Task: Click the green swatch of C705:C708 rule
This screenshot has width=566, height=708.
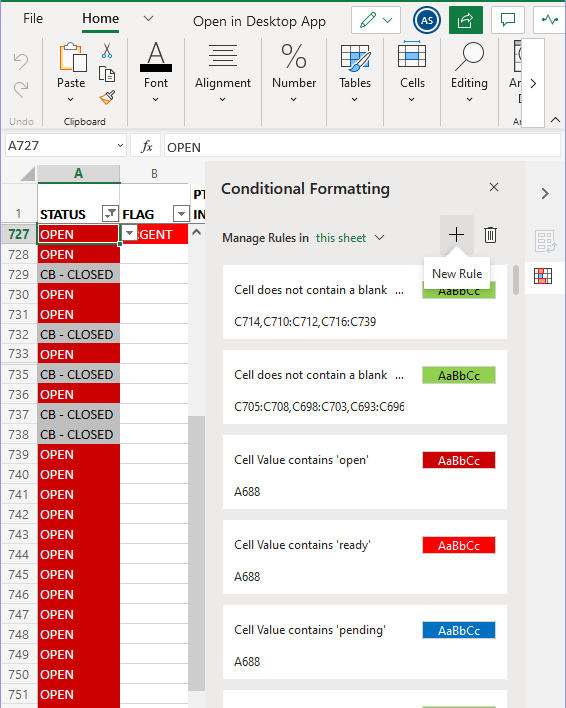Action: pyautogui.click(x=459, y=375)
